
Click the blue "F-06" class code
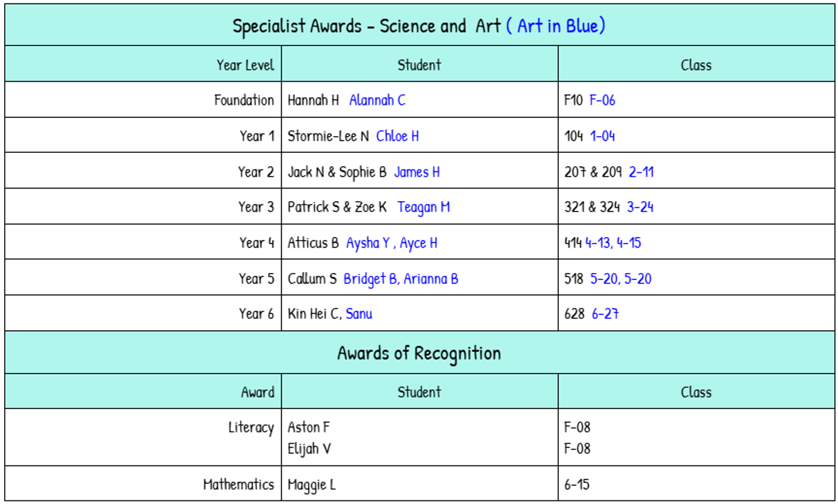point(602,100)
